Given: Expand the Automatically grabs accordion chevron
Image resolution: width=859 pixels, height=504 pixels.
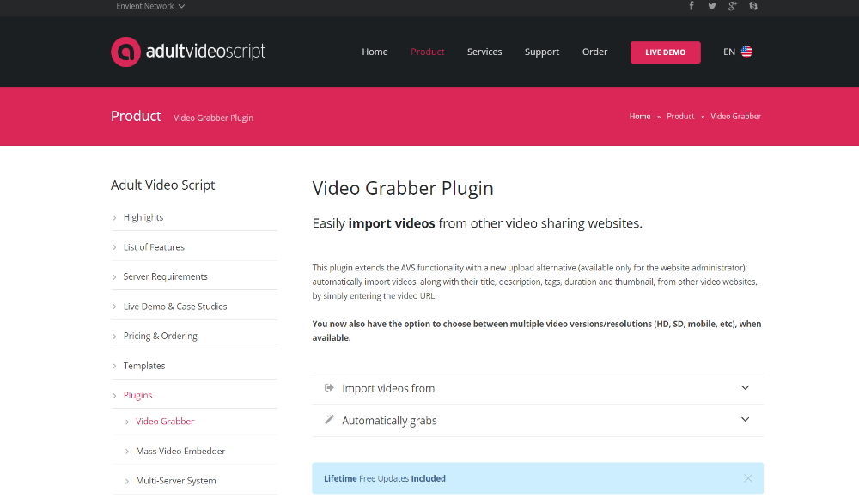Looking at the screenshot, I should click(745, 420).
